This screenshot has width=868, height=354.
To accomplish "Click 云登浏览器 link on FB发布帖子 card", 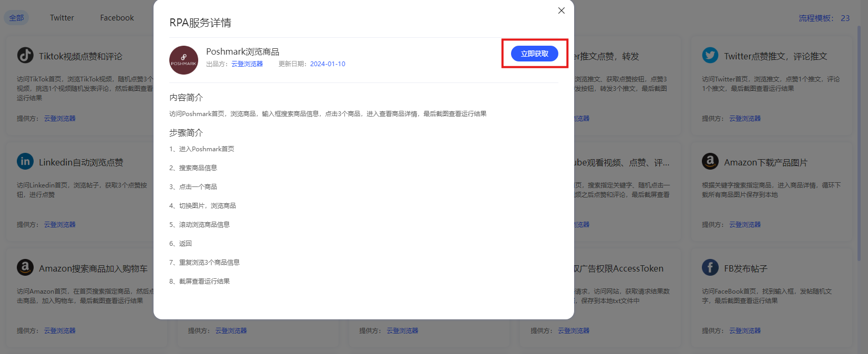I will tap(744, 331).
